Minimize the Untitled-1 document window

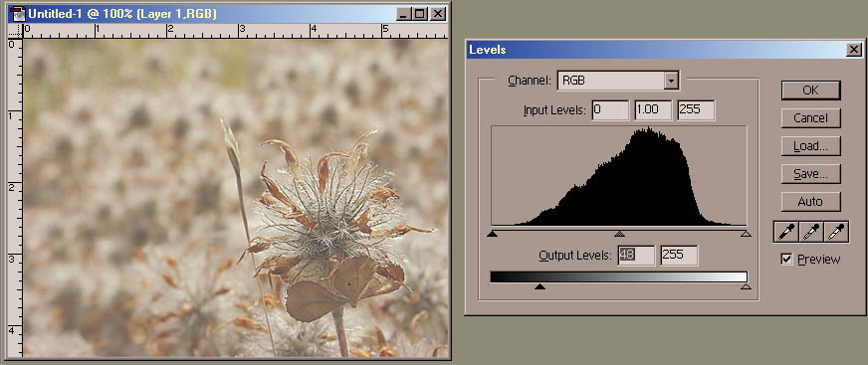[403, 14]
